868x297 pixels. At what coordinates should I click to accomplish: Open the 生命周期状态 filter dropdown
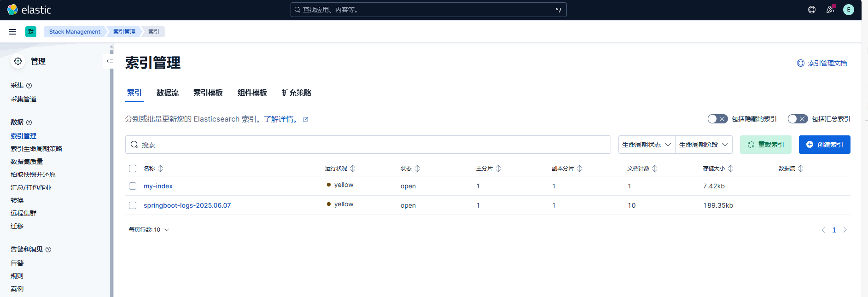tap(647, 145)
